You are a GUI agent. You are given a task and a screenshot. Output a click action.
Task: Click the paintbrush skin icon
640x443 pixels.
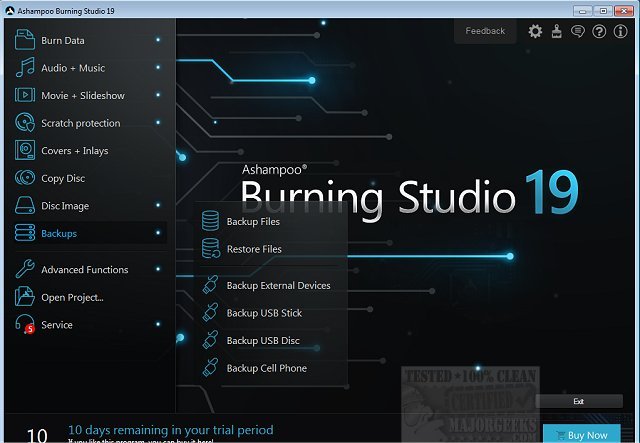tap(556, 32)
